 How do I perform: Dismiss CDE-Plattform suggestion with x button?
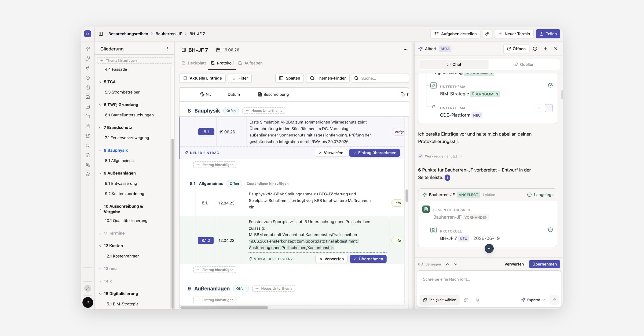pos(539,108)
